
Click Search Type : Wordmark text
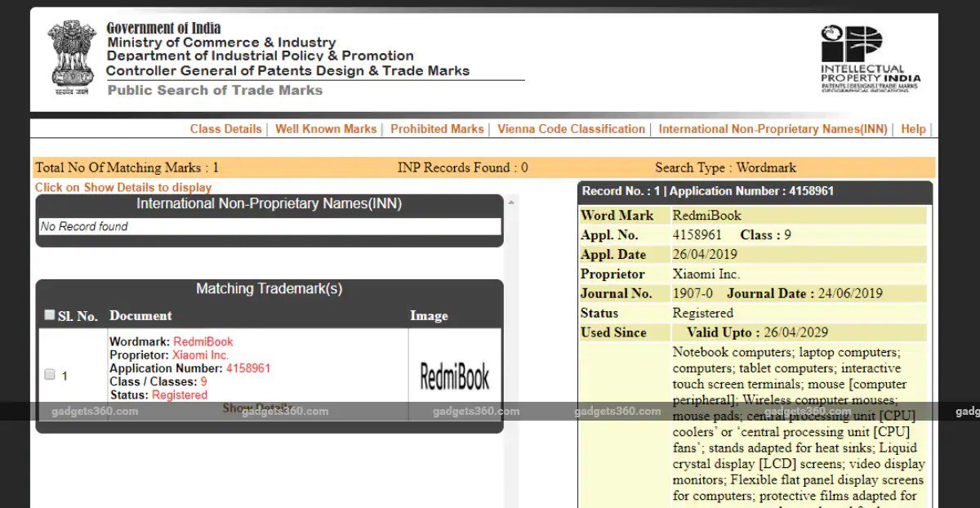coord(725,167)
